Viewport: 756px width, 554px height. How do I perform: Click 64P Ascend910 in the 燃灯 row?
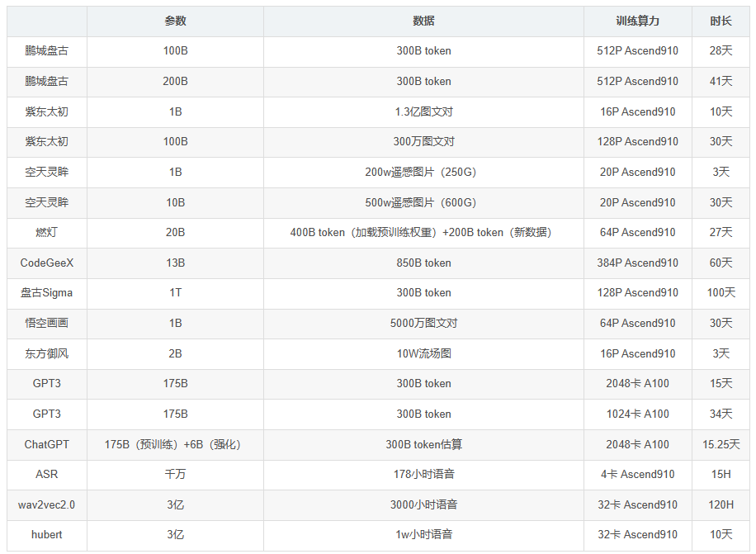[x=637, y=232]
